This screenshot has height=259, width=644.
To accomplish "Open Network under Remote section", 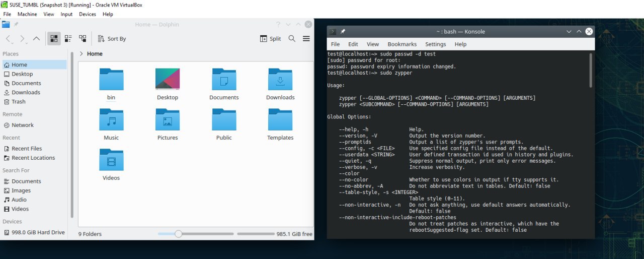I will (x=34, y=125).
